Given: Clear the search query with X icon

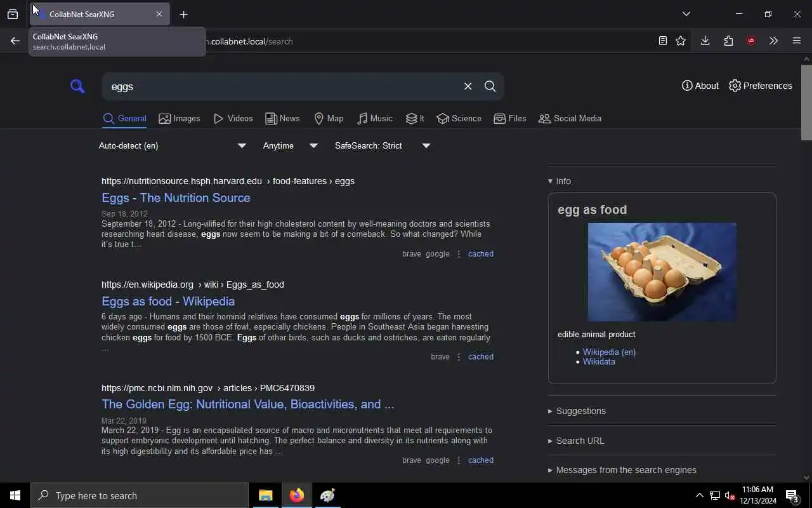Looking at the screenshot, I should pyautogui.click(x=468, y=86).
